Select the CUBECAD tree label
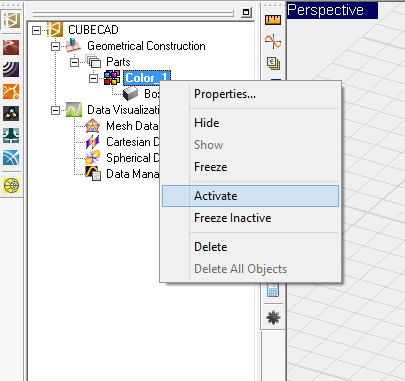Screen dimensions: 405x381 [93, 30]
